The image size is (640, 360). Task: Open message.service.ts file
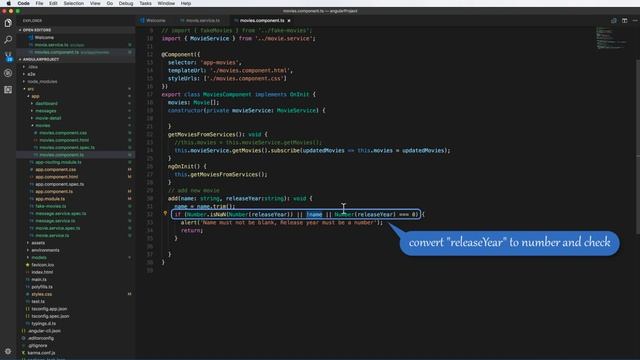55,221
